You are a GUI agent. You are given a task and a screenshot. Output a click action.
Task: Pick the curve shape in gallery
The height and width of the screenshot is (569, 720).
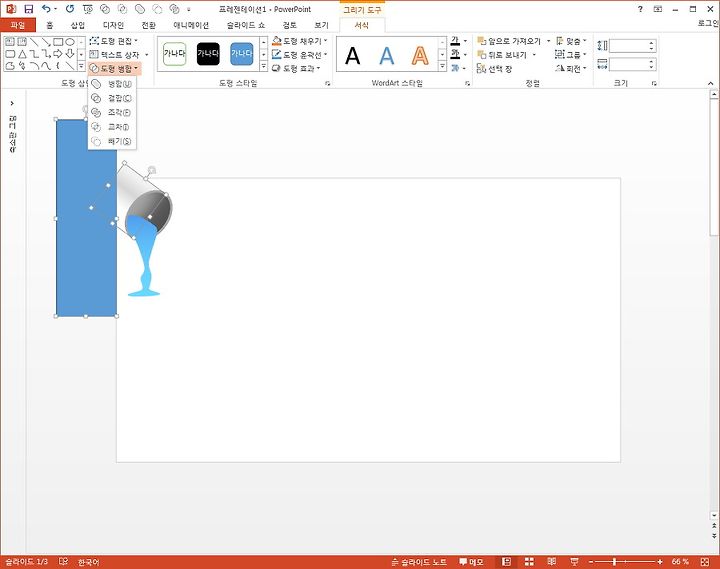pos(46,66)
